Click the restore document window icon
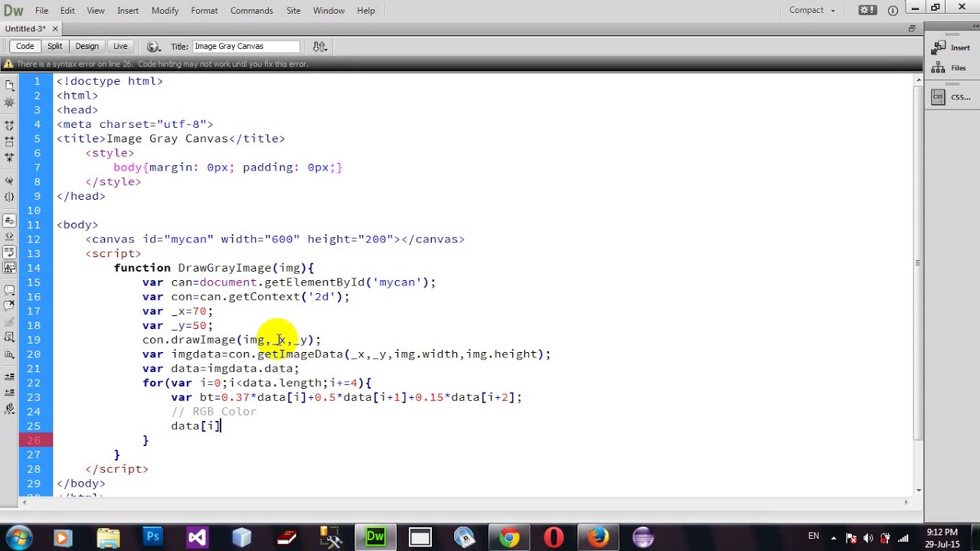This screenshot has width=980, height=551. tap(912, 28)
